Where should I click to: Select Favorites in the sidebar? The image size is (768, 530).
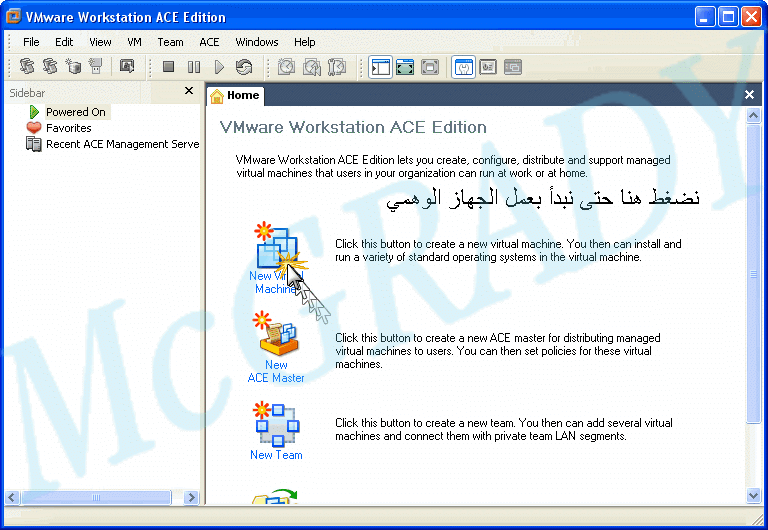[x=68, y=128]
